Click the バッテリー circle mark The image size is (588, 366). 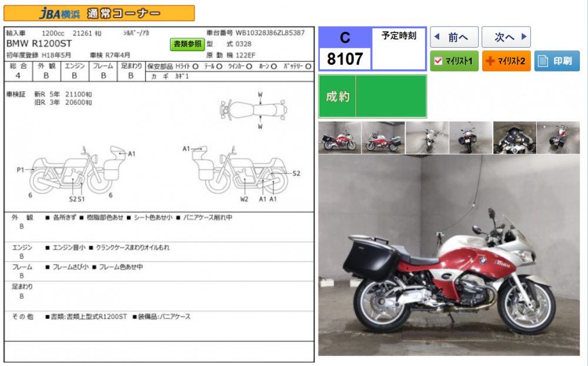tap(308, 66)
